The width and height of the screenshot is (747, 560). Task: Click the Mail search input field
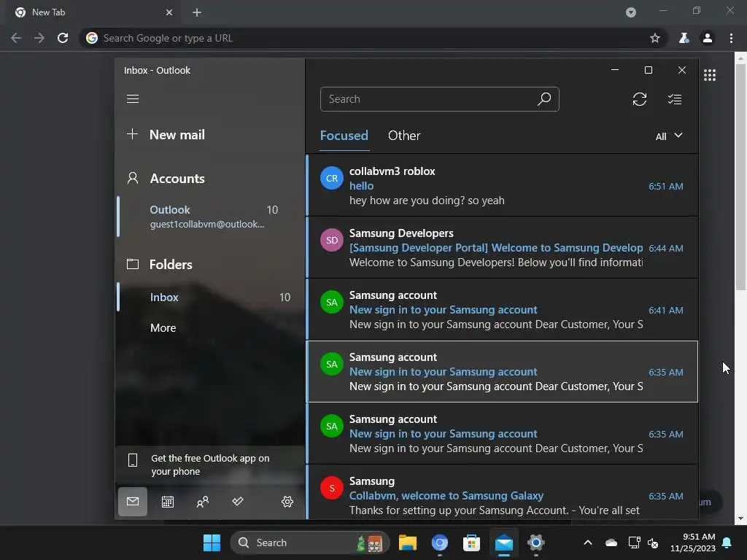pyautogui.click(x=439, y=99)
